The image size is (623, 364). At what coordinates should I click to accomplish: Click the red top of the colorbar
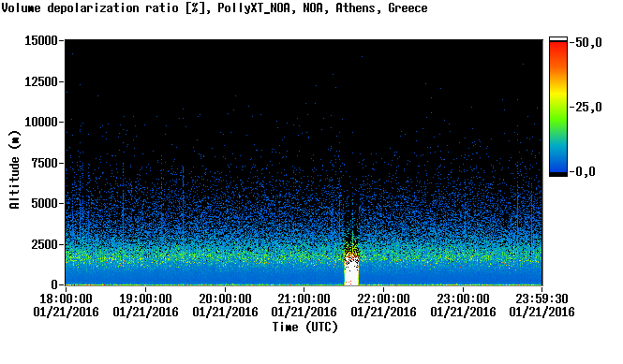558,46
